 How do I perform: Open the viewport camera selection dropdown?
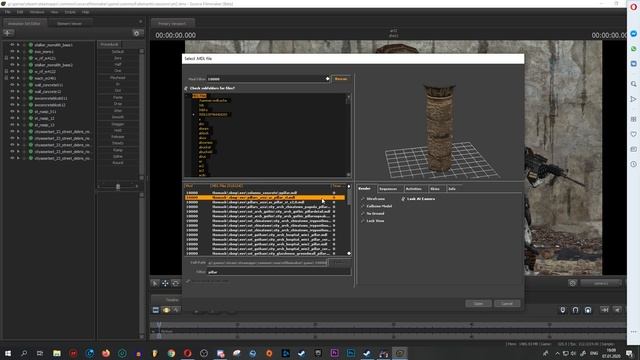(601, 283)
